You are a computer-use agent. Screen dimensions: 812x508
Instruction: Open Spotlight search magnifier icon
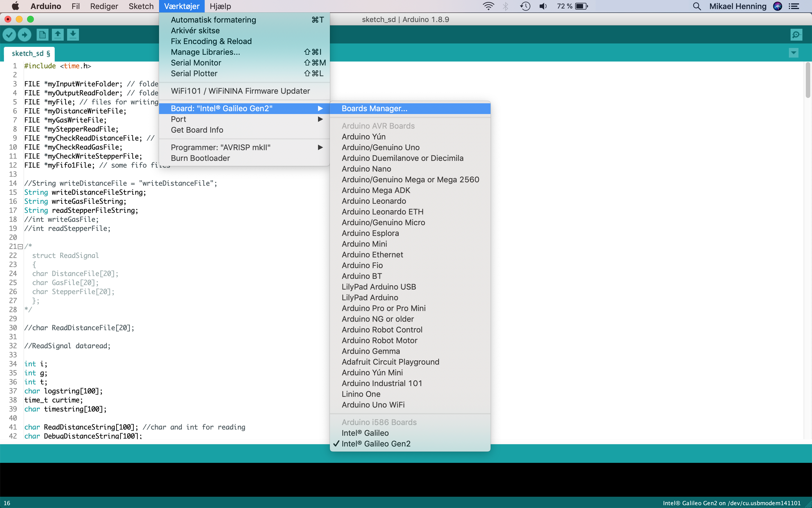coord(697,6)
